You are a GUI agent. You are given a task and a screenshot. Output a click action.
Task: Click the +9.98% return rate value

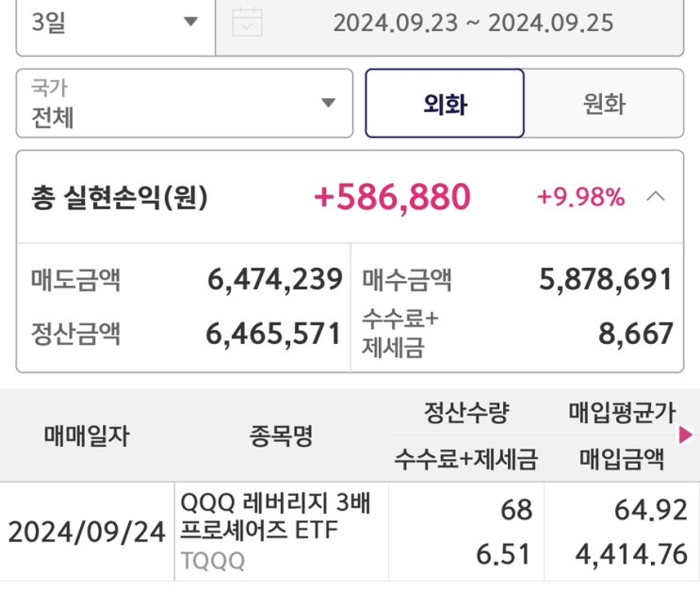[x=580, y=197]
